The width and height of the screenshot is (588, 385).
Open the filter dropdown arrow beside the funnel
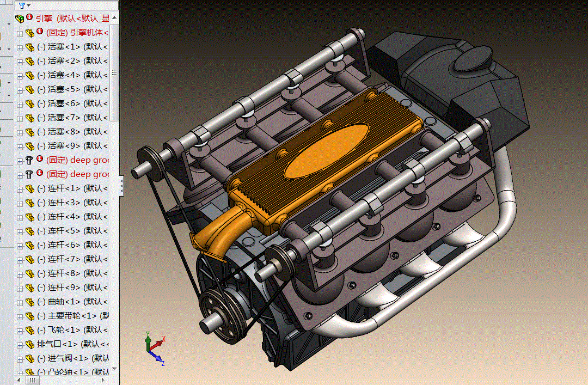28,6
